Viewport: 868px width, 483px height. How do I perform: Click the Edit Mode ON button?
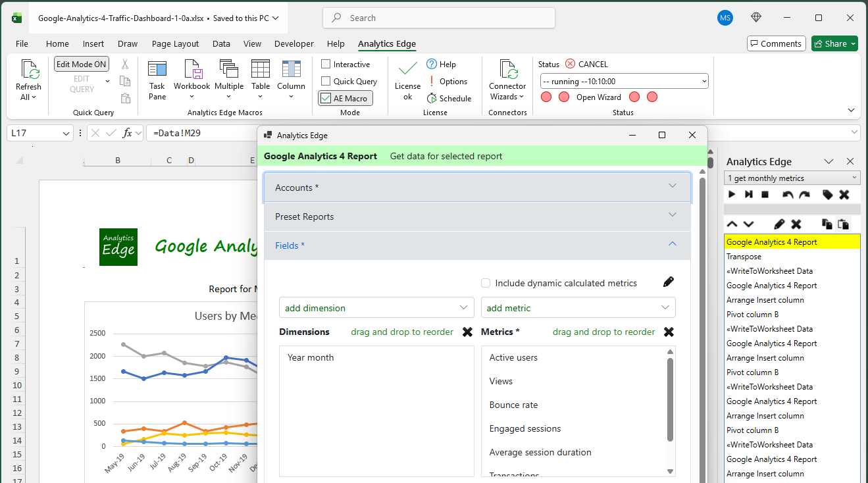pyautogui.click(x=82, y=64)
